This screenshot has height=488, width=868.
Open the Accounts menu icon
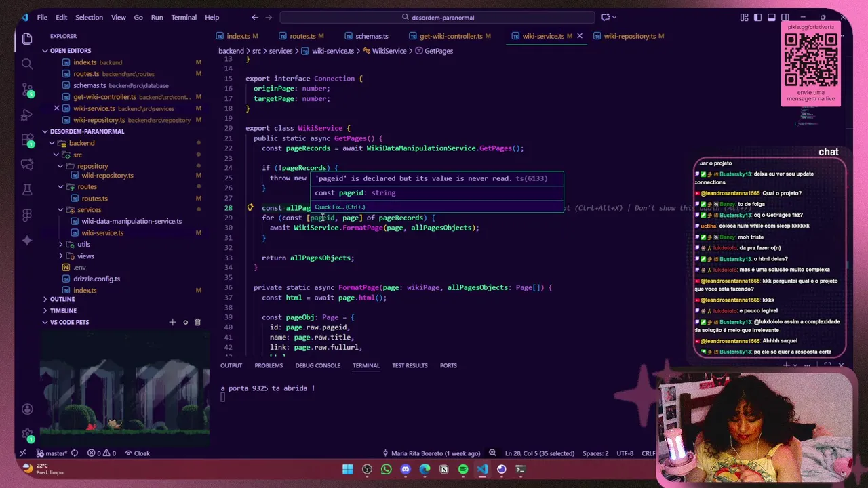27,409
